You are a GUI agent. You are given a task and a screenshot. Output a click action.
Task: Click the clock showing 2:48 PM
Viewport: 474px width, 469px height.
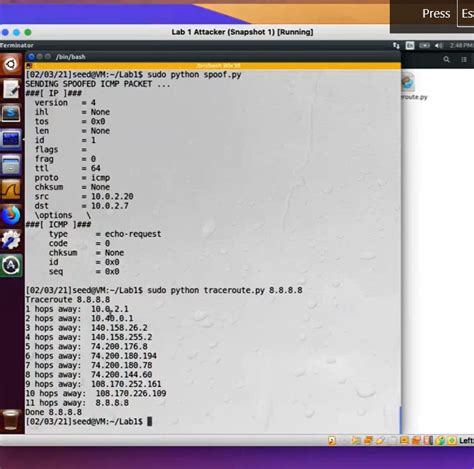pyautogui.click(x=461, y=45)
